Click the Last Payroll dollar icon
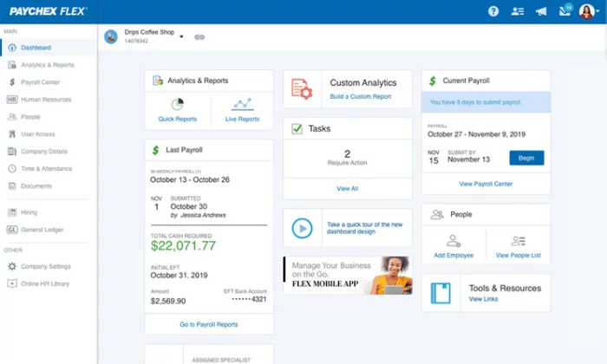Screen dimensions: 607x364 pyautogui.click(x=155, y=150)
